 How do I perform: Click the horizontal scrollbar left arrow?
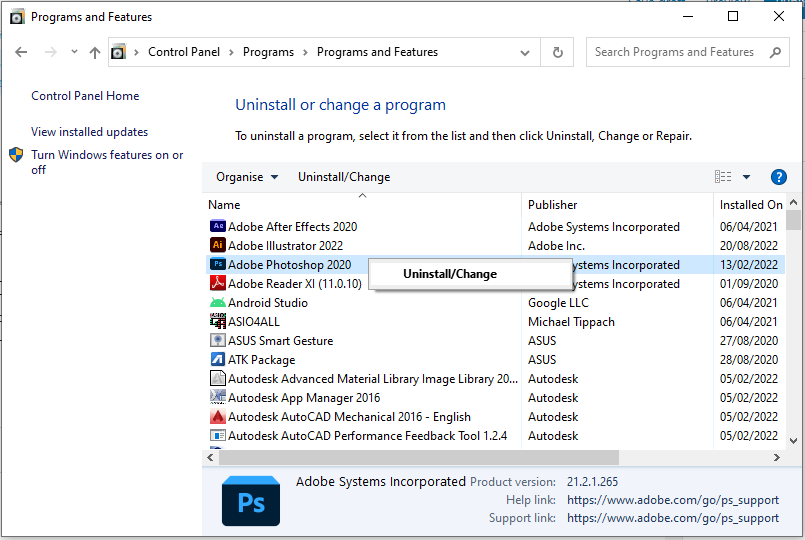tap(210, 457)
